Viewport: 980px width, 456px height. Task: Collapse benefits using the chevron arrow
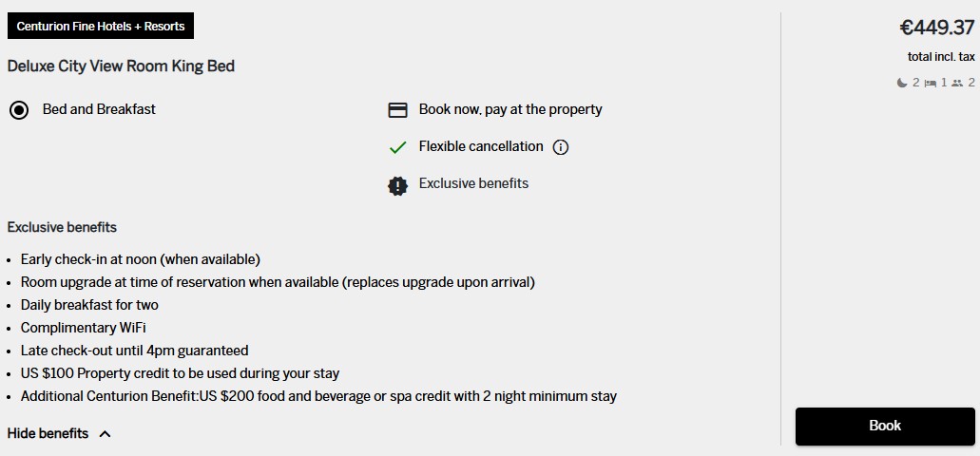[x=105, y=433]
